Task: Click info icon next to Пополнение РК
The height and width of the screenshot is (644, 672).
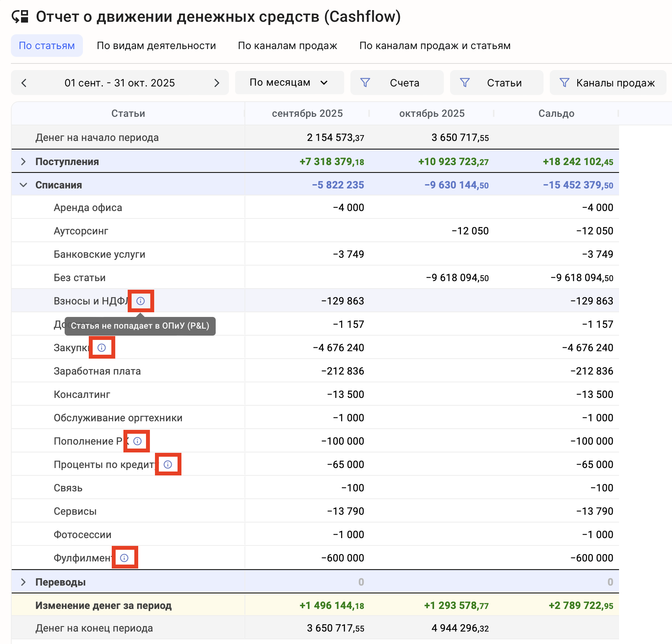Action: [x=137, y=441]
